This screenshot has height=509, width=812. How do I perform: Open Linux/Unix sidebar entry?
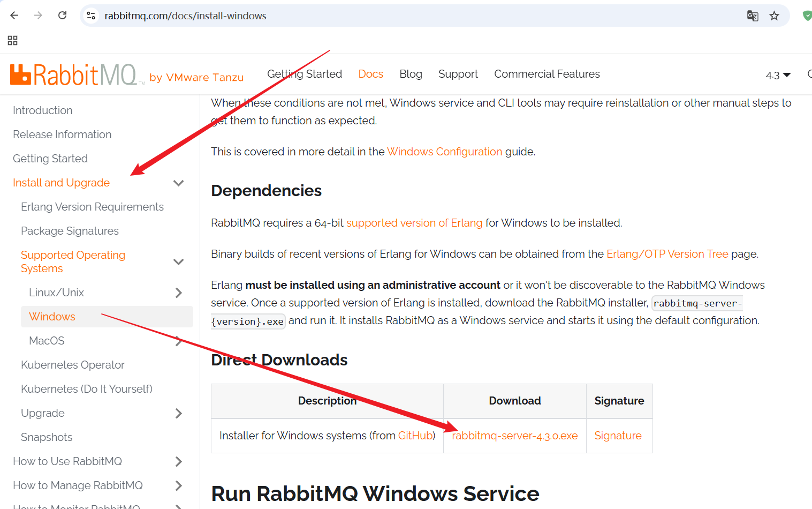pyautogui.click(x=56, y=293)
